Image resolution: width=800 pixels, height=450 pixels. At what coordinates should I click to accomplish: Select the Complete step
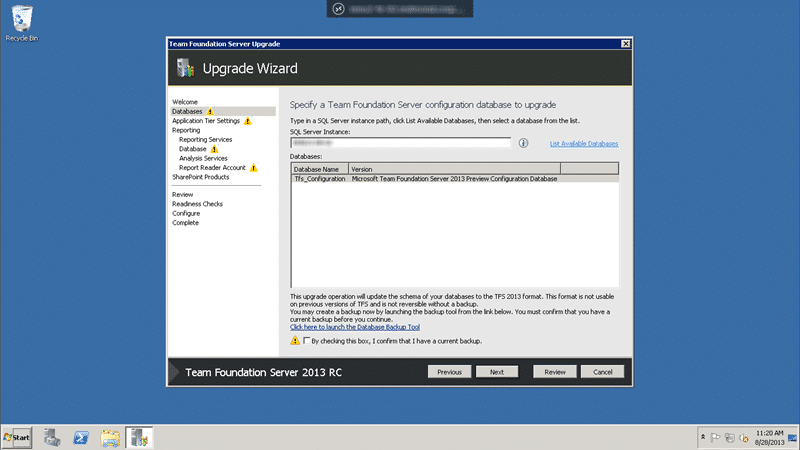(x=185, y=223)
